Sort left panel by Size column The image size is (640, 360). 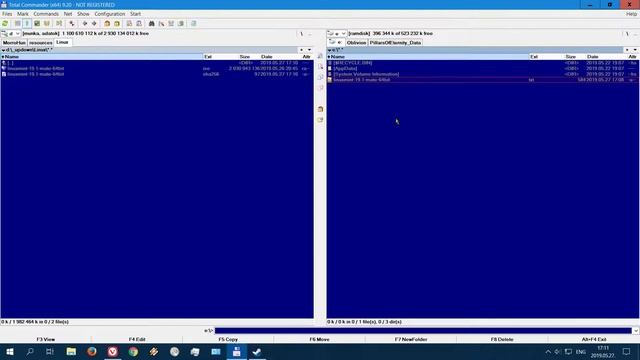pyautogui.click(x=245, y=57)
